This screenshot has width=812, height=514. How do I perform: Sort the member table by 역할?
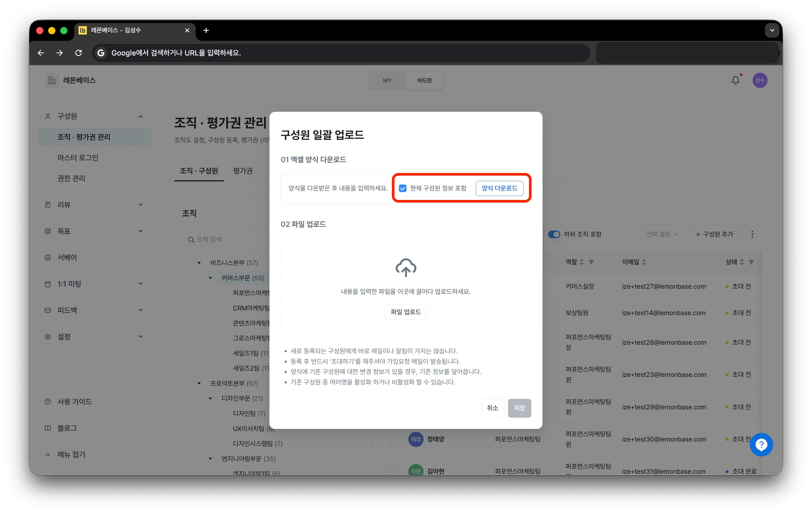[x=582, y=262]
